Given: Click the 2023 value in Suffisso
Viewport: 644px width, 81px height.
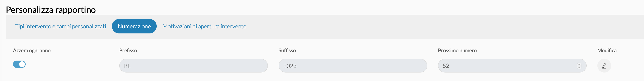Looking at the screenshot, I should click(x=290, y=66).
